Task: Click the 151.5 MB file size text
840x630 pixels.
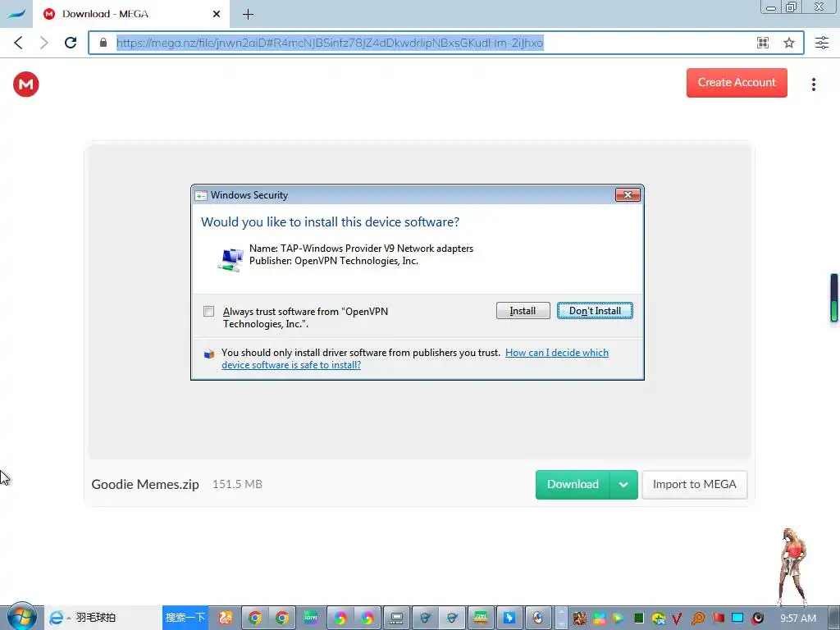Action: pos(237,484)
